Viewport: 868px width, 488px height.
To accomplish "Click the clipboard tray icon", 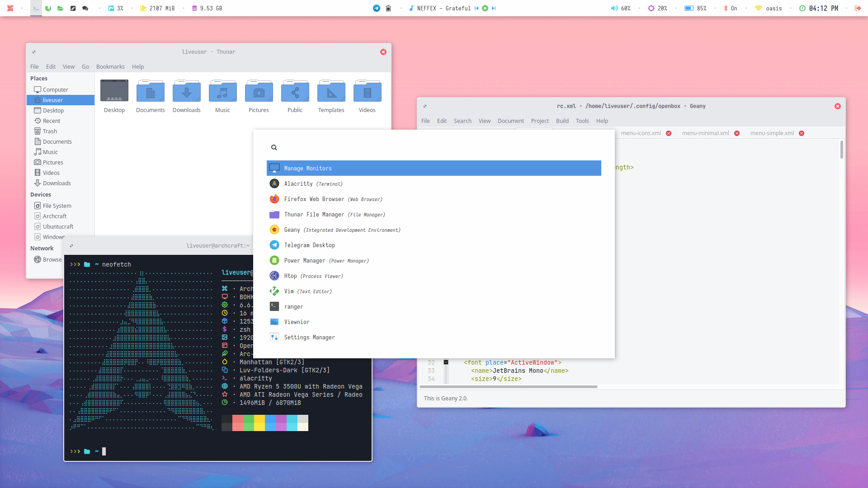I will tap(388, 8).
